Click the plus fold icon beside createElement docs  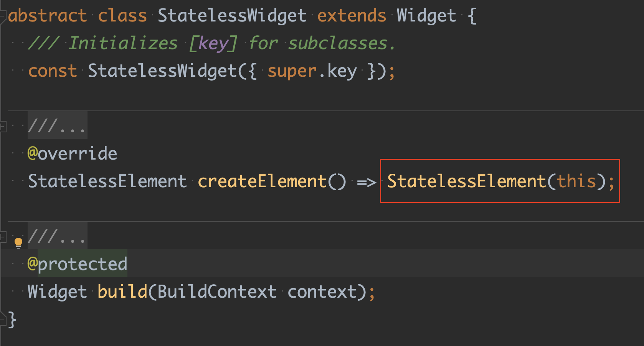pos(3,126)
